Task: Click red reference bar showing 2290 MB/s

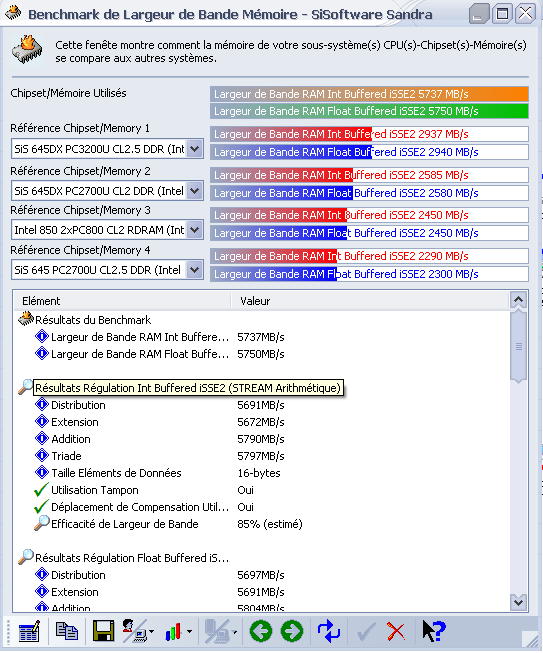Action: coord(369,255)
